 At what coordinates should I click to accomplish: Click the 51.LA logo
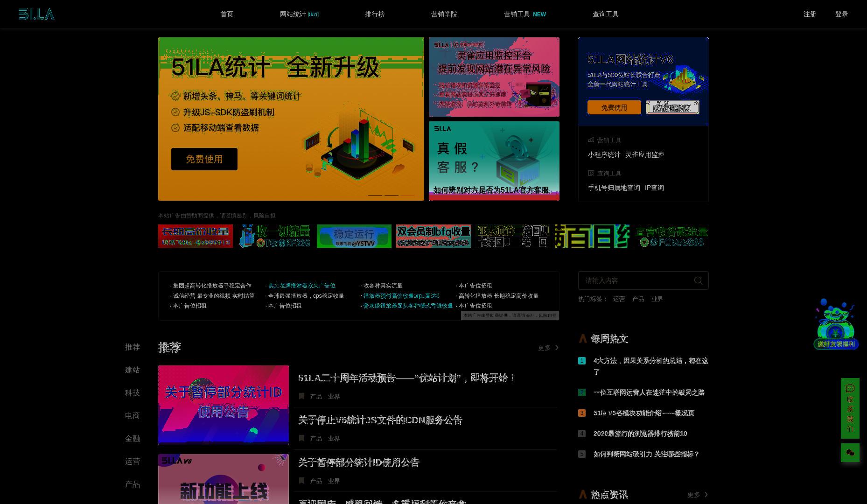[x=36, y=14]
